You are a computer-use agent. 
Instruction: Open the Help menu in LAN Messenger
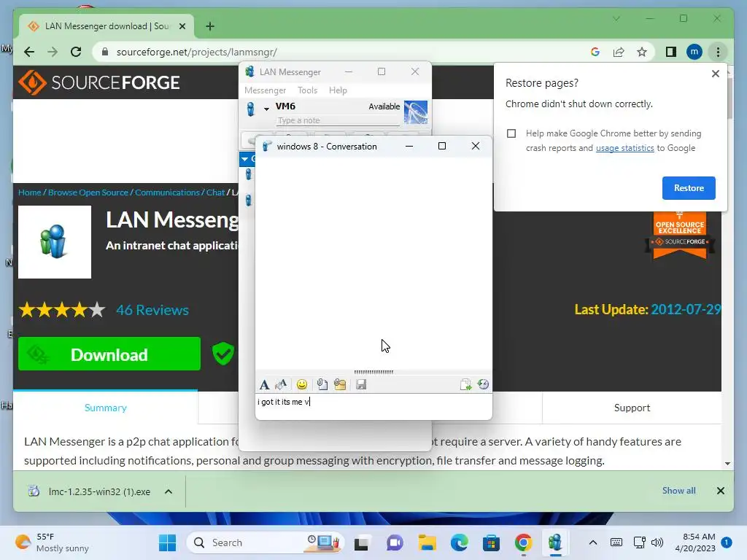tap(338, 90)
